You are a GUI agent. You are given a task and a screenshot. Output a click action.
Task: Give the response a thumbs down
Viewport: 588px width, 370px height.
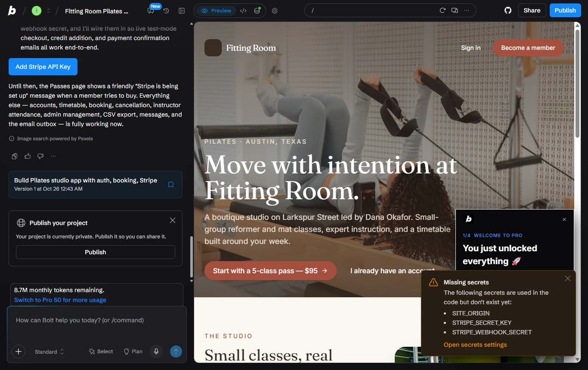coord(40,156)
